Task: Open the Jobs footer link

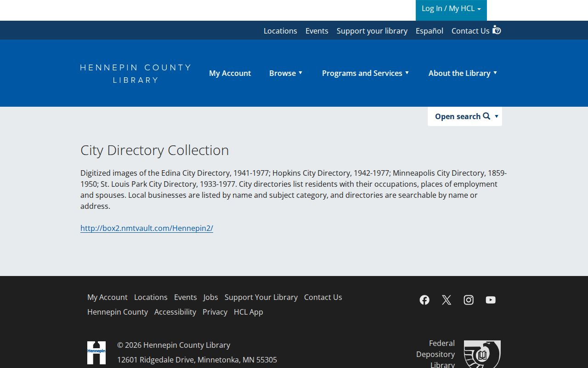Action: pos(211,297)
